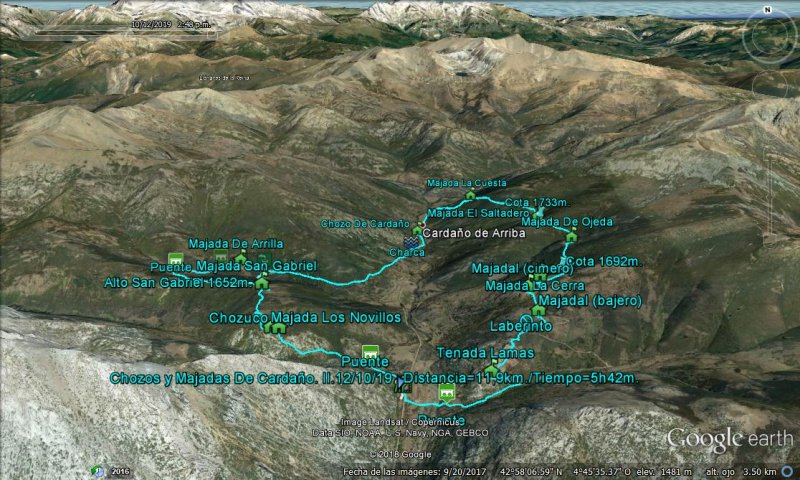Select the Majada De Ojeda hut icon
This screenshot has height=480, width=800.
tap(571, 235)
